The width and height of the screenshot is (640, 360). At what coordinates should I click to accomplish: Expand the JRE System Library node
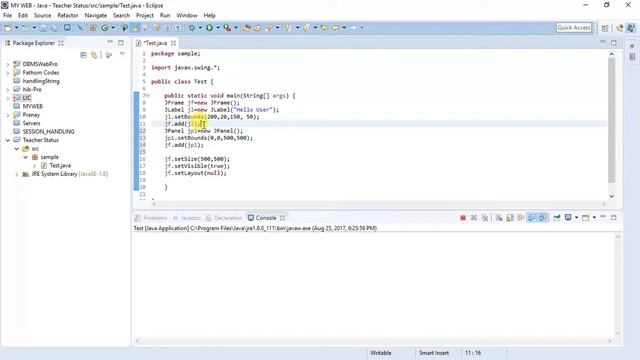coord(17,174)
